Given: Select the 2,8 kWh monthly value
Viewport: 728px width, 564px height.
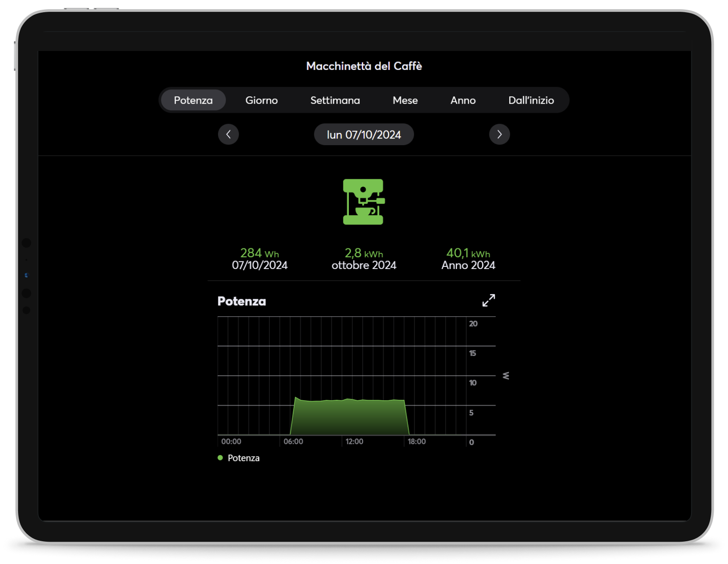Looking at the screenshot, I should (364, 253).
